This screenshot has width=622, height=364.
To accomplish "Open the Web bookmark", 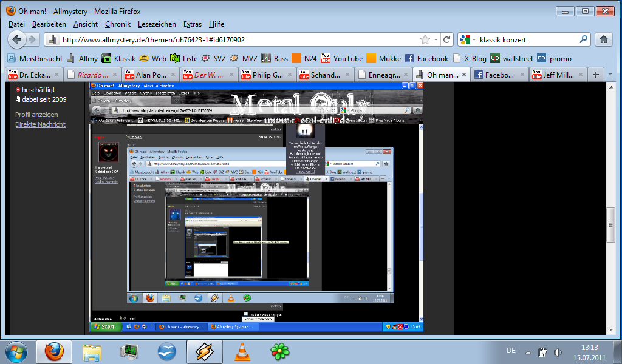I will [x=153, y=59].
